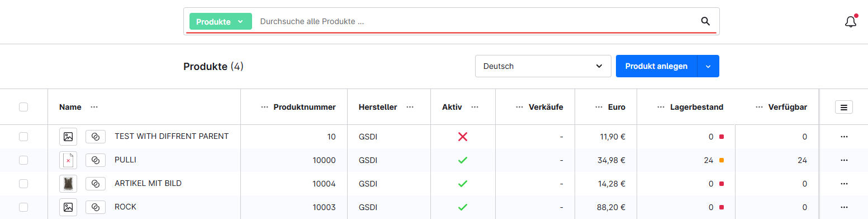Open thumbnail of ARTIKEL MIT BILD
The width and height of the screenshot is (868, 219).
[x=68, y=184]
